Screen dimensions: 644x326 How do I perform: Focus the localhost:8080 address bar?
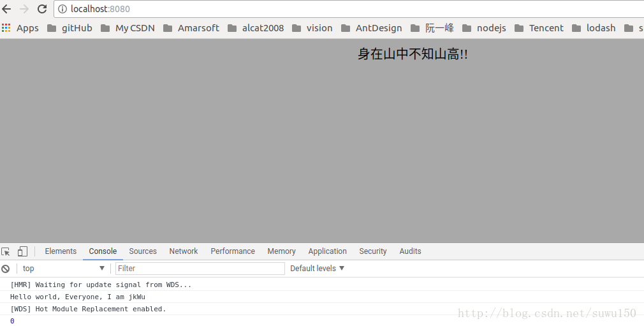[x=349, y=9]
